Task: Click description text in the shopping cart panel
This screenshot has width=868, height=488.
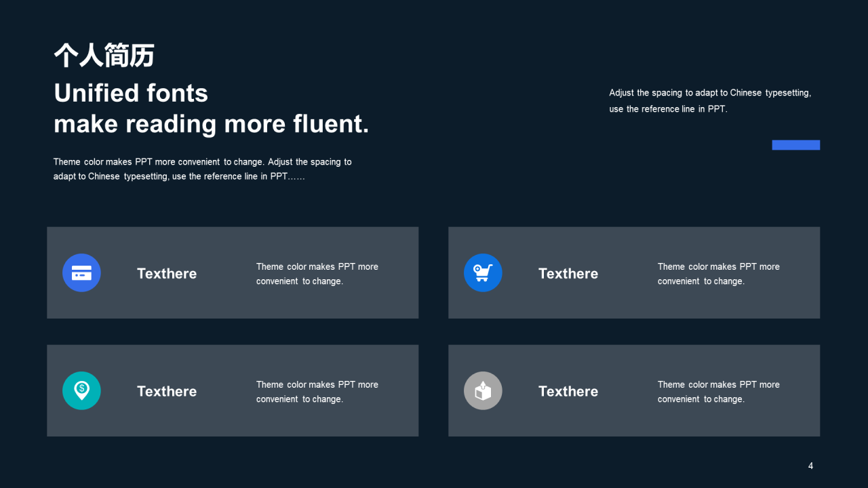Action: click(719, 274)
